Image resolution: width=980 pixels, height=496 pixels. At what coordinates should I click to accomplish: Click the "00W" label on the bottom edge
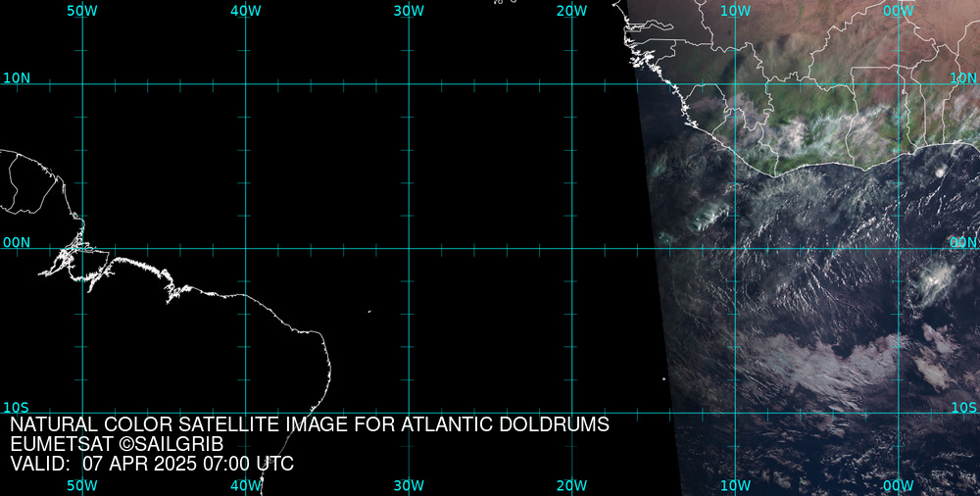coord(899,486)
